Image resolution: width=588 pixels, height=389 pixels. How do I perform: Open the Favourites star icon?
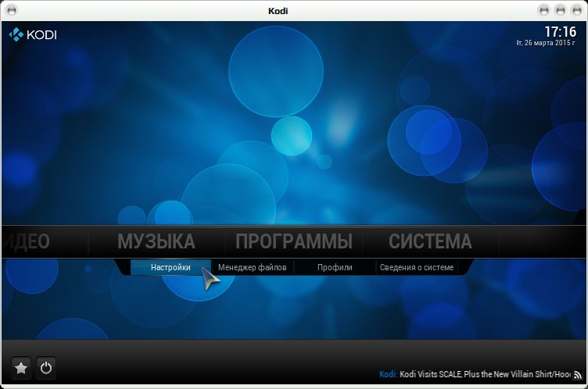[x=21, y=368]
